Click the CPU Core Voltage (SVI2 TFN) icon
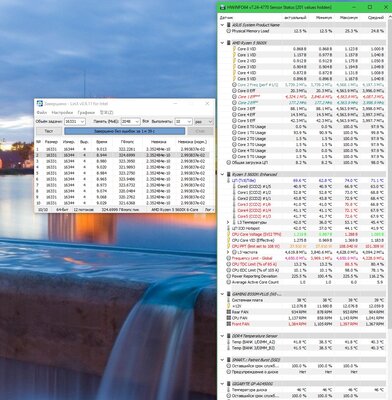Screen dimensions: 392x400 tap(228, 234)
